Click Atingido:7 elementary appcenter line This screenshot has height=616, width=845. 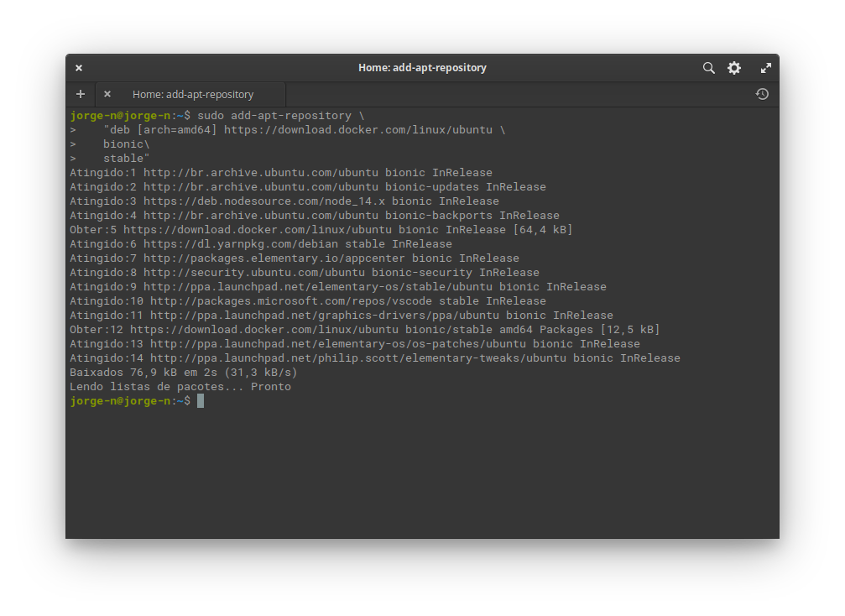click(295, 258)
